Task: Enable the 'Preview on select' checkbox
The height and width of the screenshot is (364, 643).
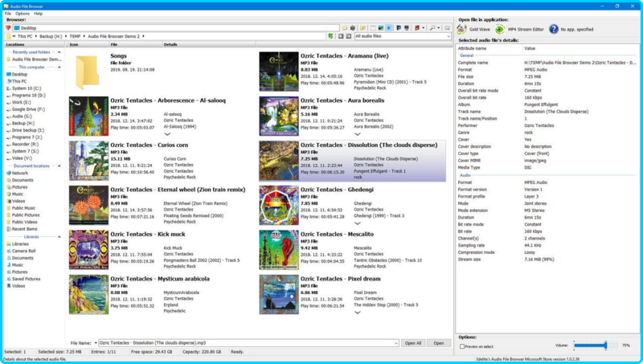Action: (462, 346)
